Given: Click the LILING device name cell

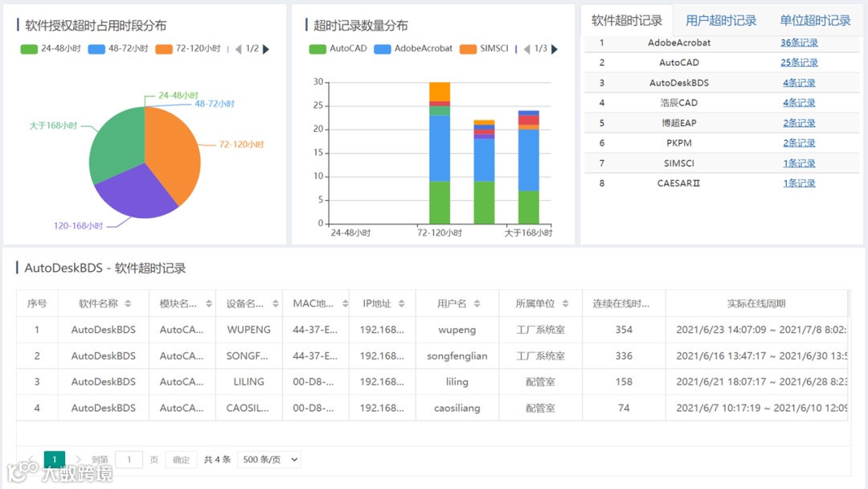Looking at the screenshot, I should (249, 381).
